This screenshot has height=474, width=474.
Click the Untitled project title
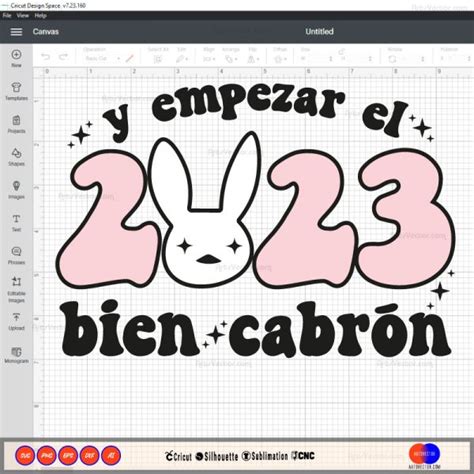click(x=319, y=31)
